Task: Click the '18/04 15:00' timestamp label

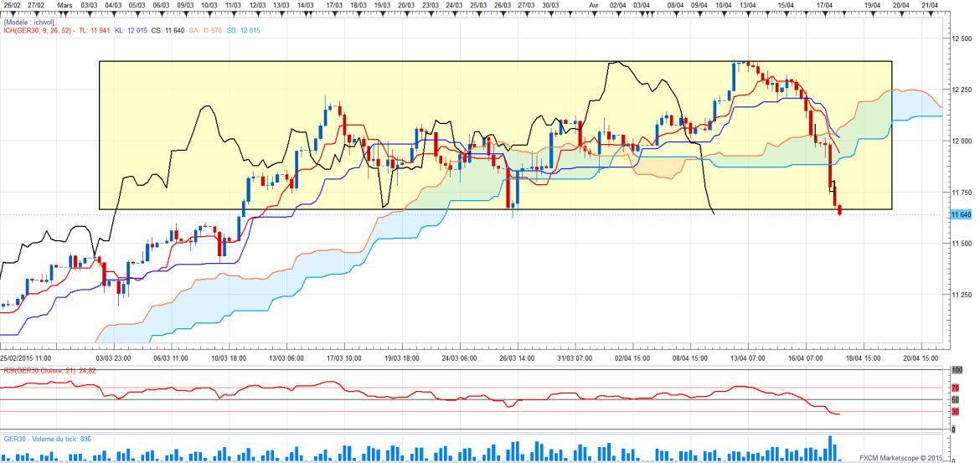Action: (863, 358)
